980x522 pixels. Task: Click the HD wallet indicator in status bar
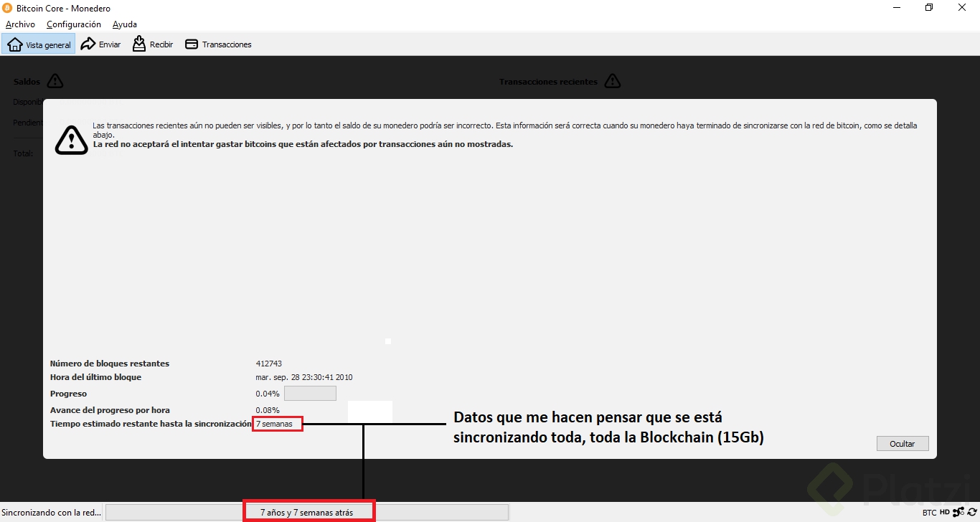point(945,512)
